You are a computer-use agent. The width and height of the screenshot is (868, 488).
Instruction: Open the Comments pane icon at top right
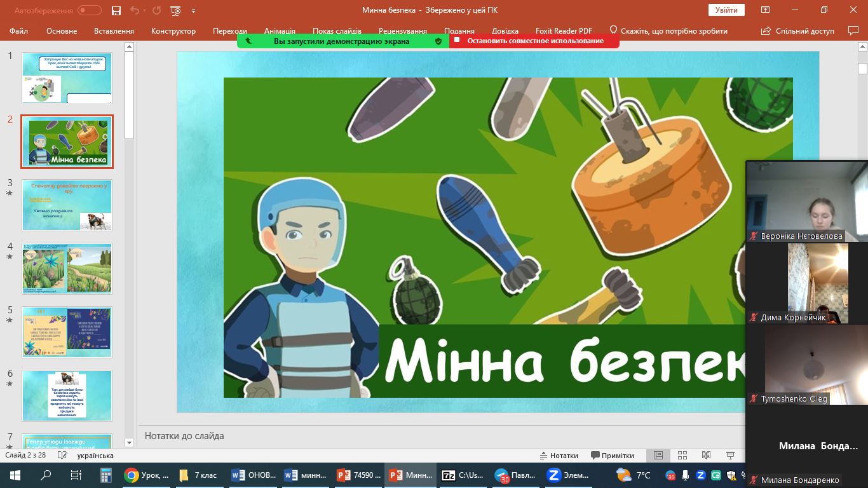[x=853, y=30]
